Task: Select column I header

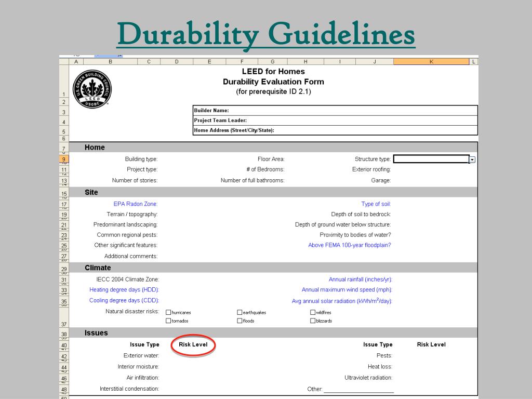Action: pyautogui.click(x=340, y=61)
